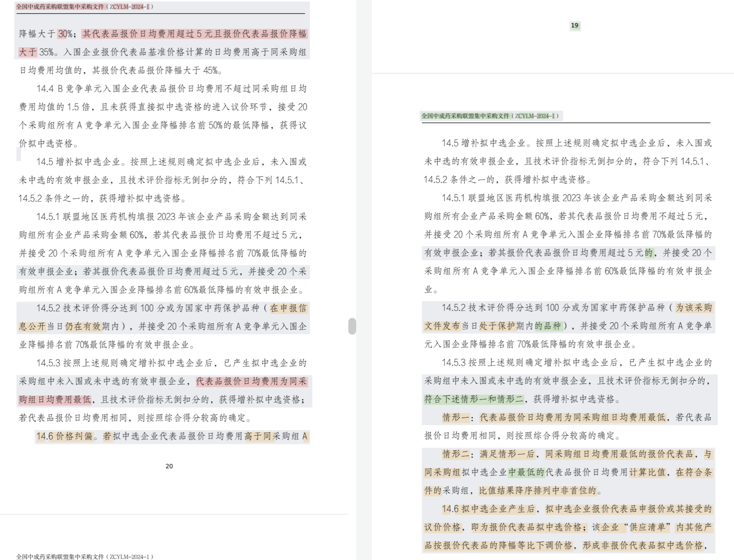Click the orange-highlighted '比值结果降序排列中非首位的' in the right document
This screenshot has height=560, width=734.
[x=538, y=491]
